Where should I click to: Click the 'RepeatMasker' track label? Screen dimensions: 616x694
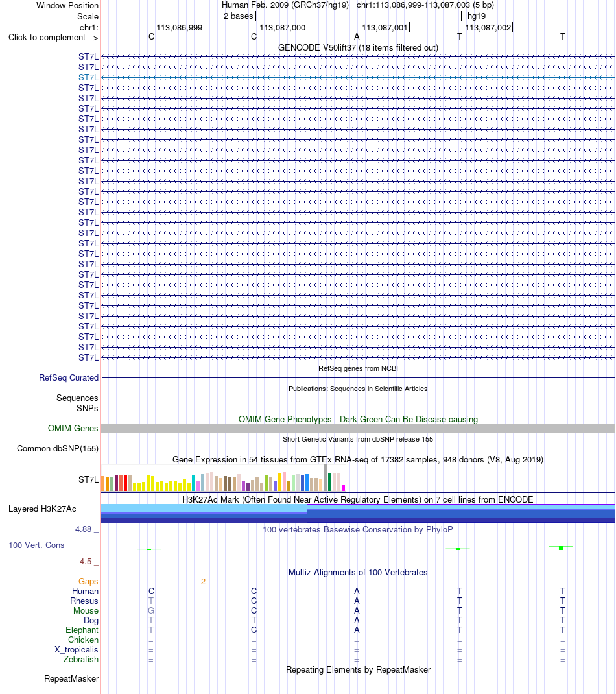[x=71, y=679]
